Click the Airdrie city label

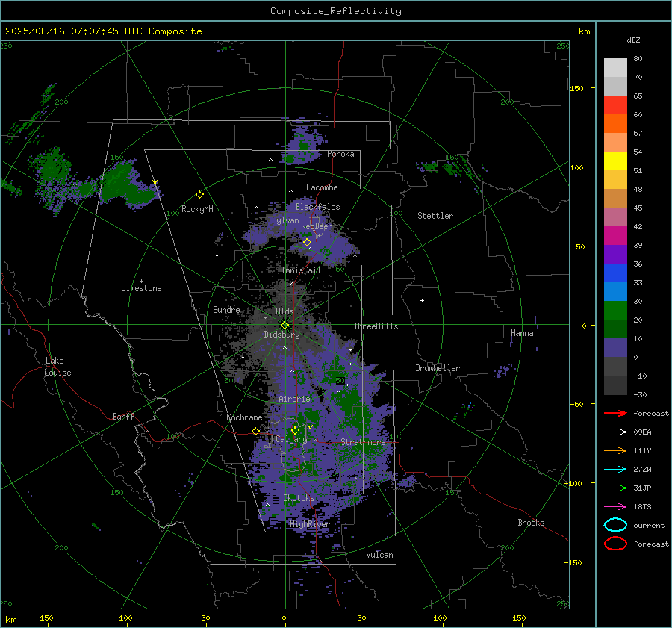pyautogui.click(x=294, y=399)
